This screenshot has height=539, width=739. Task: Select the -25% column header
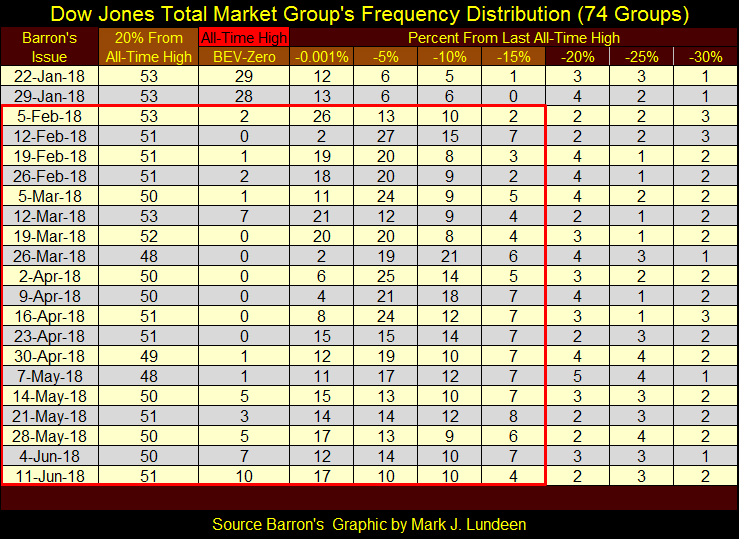point(640,57)
